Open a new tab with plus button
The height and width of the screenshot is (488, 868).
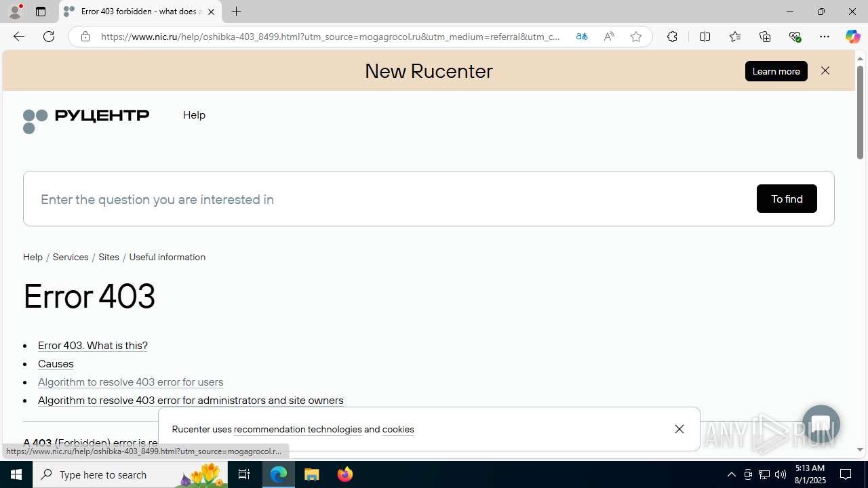pos(236,12)
